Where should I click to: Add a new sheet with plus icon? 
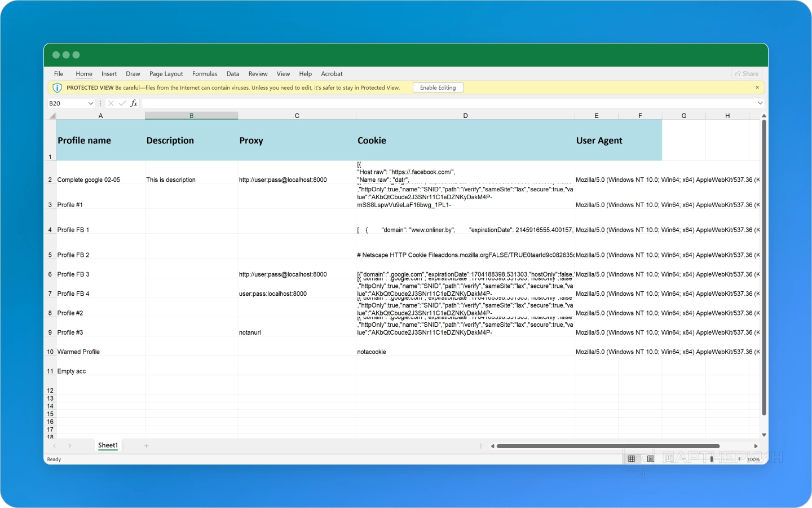(x=146, y=446)
